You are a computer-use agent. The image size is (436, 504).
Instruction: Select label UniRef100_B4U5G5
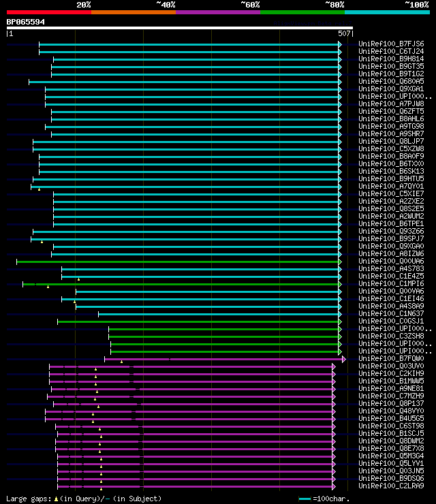tap(391, 418)
